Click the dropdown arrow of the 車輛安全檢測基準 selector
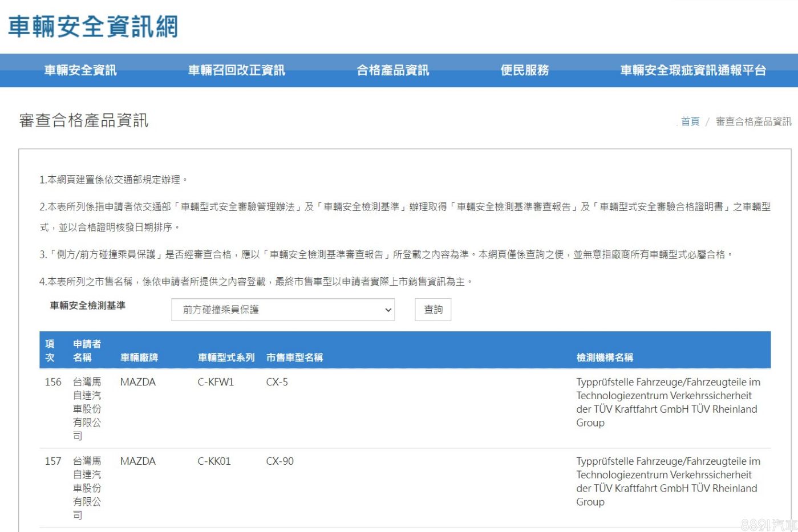This screenshot has height=532, width=798. 388,310
